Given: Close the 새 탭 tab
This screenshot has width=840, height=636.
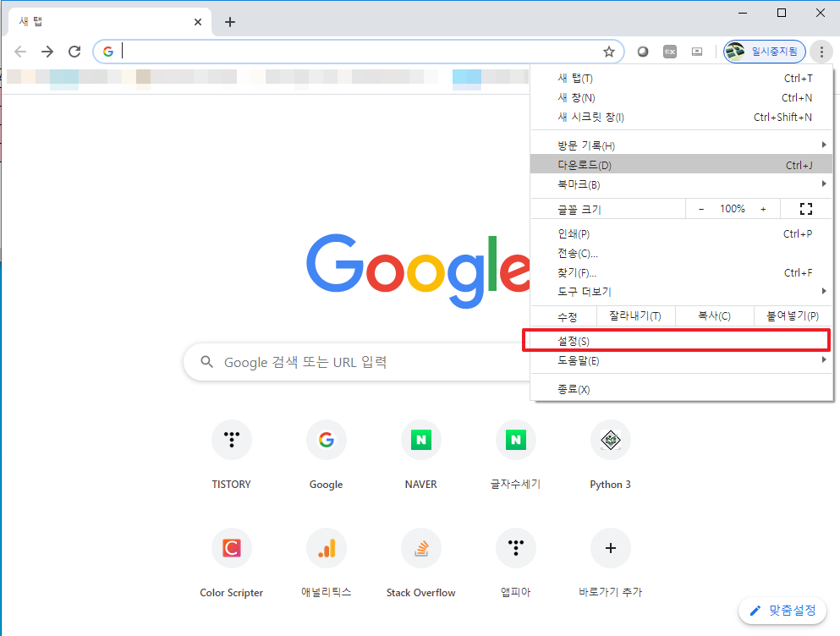Looking at the screenshot, I should (198, 22).
